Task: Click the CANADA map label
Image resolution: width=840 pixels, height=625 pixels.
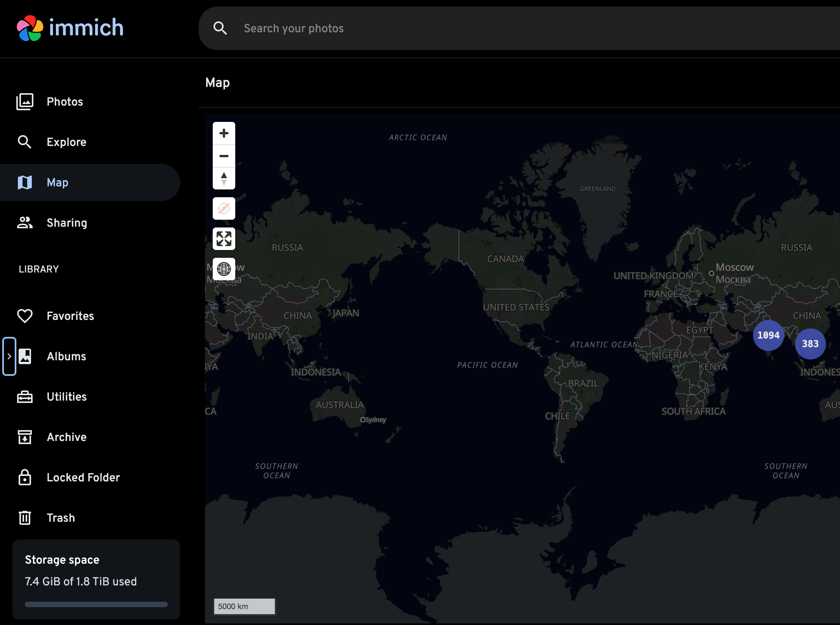Action: click(x=505, y=259)
